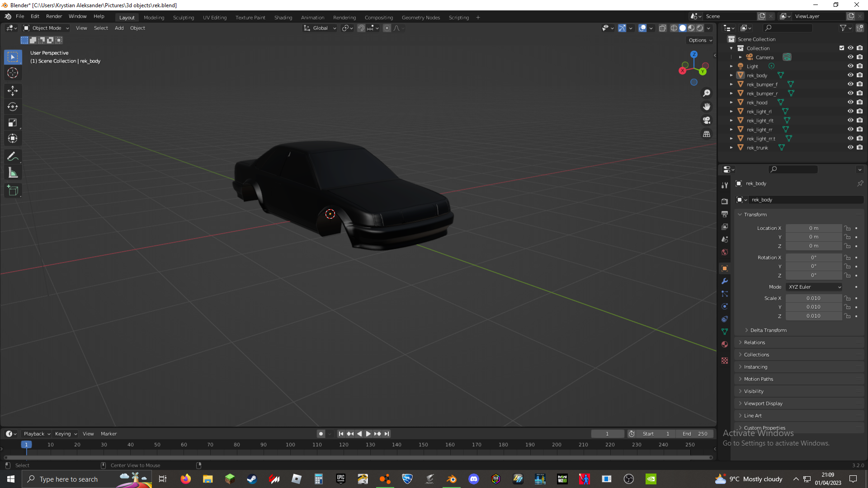Viewport: 868px width, 488px height.
Task: Hide rek_hood in viewport via eye icon
Action: [850, 102]
